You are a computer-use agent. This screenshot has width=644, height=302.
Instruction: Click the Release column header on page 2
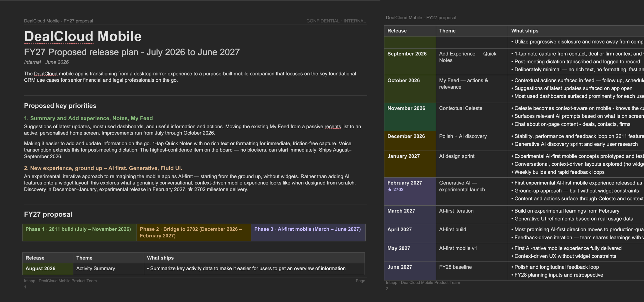click(x=410, y=31)
